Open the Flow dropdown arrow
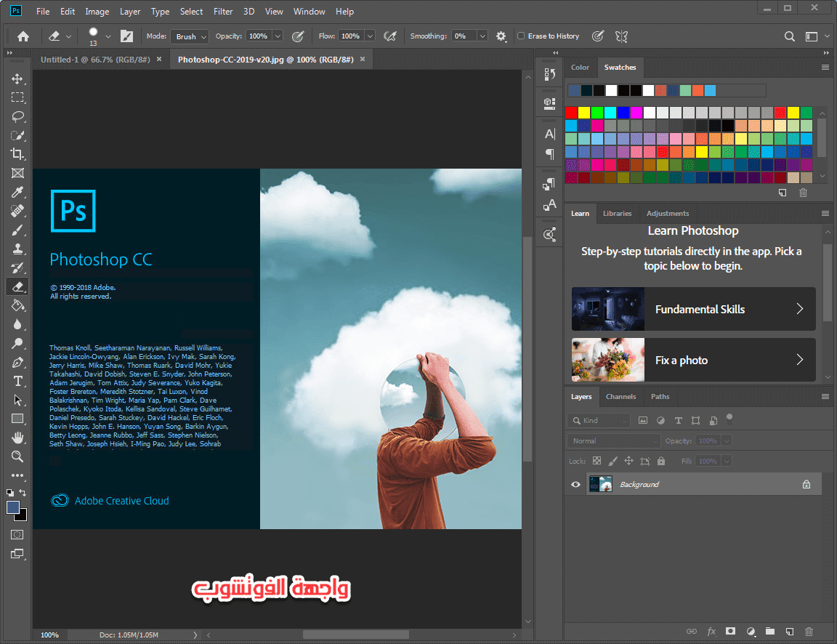The height and width of the screenshot is (644, 837). pos(370,36)
